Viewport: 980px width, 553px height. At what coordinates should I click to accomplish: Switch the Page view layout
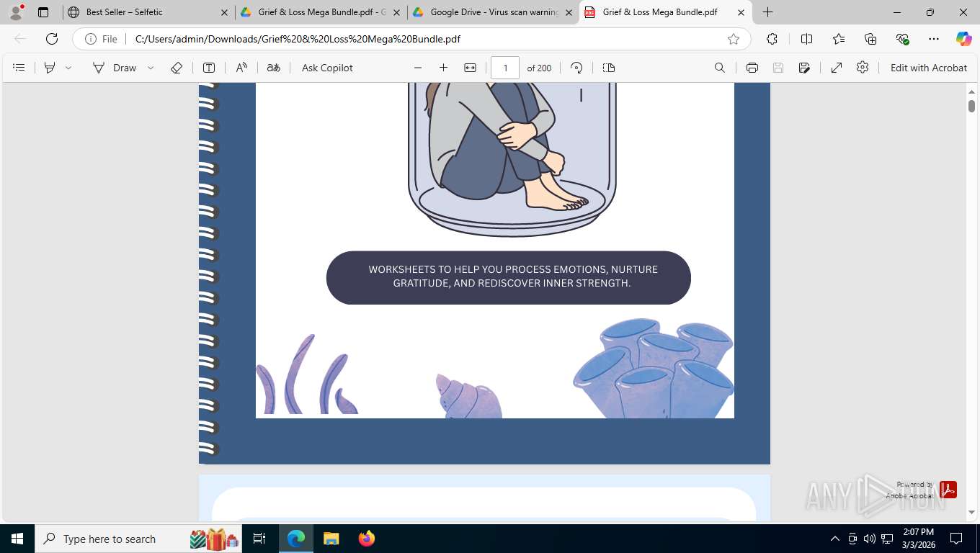click(x=609, y=68)
